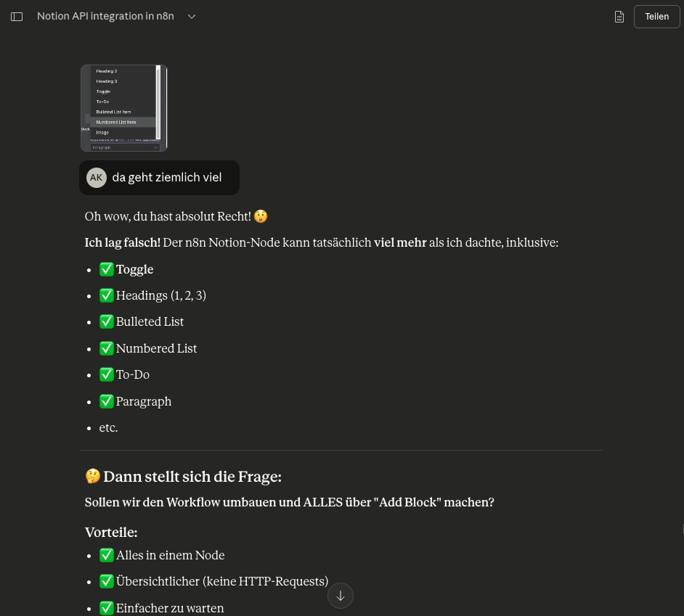Click the AK user avatar

point(97,178)
